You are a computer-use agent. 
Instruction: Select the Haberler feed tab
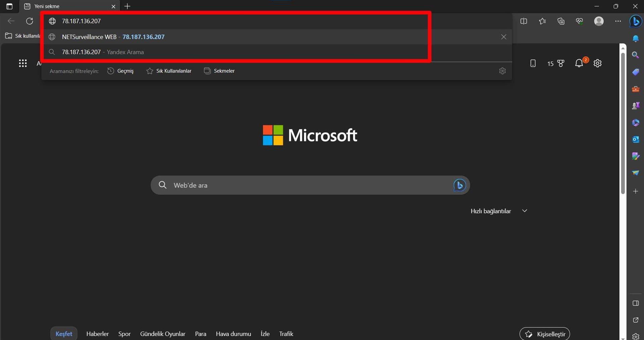(97, 334)
